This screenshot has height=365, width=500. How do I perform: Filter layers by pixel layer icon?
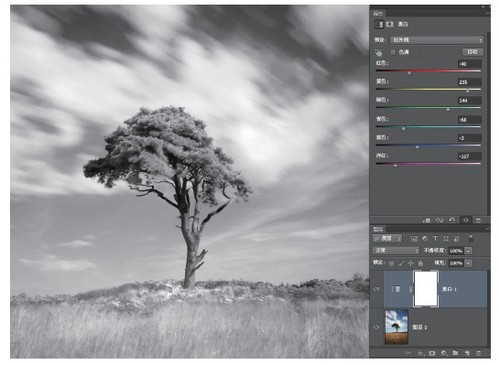pyautogui.click(x=414, y=239)
